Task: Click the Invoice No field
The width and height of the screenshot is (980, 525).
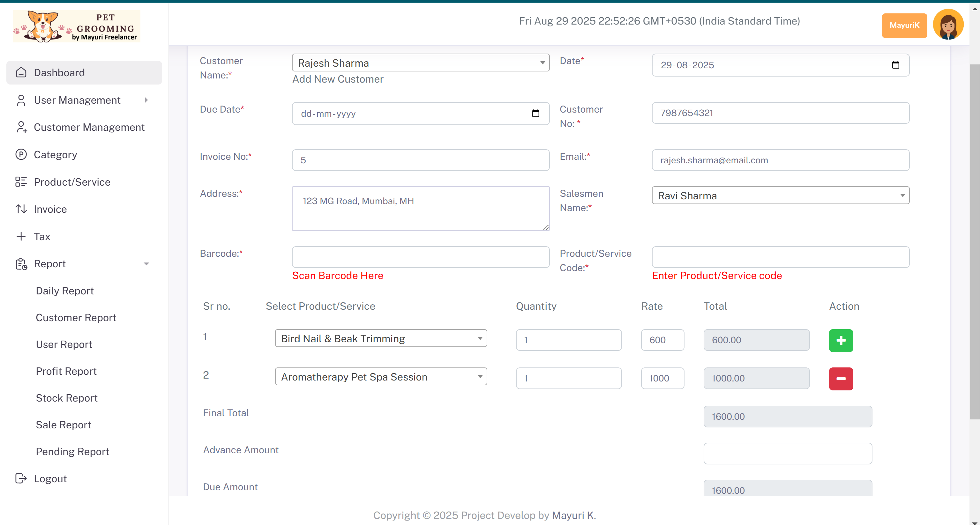Action: coord(420,160)
